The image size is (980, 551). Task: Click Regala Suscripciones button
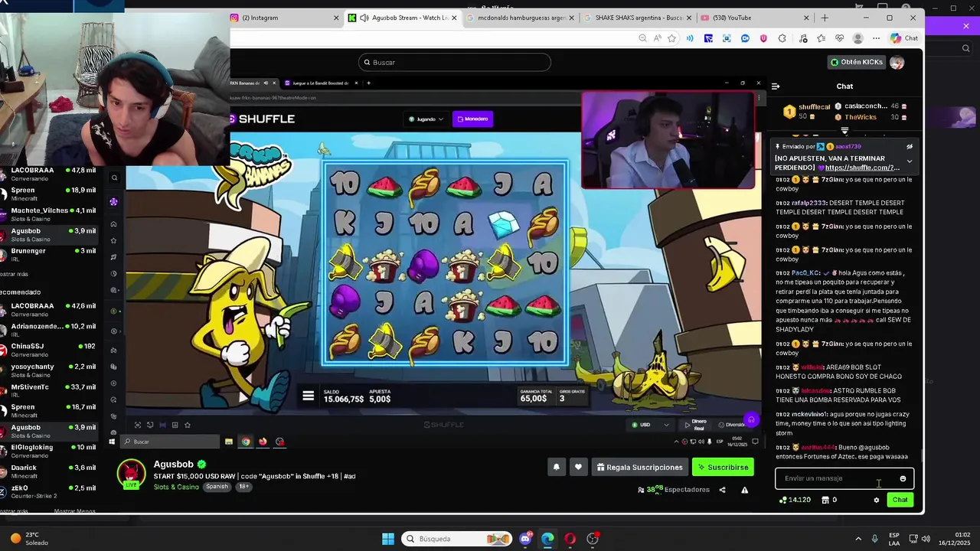[x=639, y=467]
